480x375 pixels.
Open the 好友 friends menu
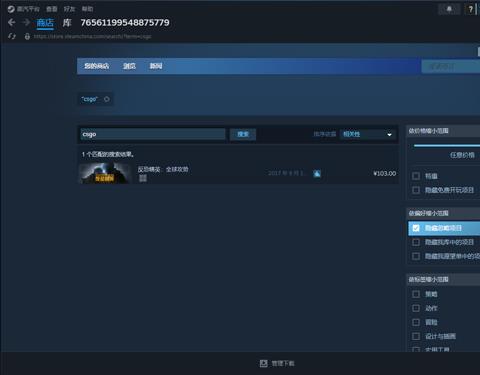click(x=69, y=9)
